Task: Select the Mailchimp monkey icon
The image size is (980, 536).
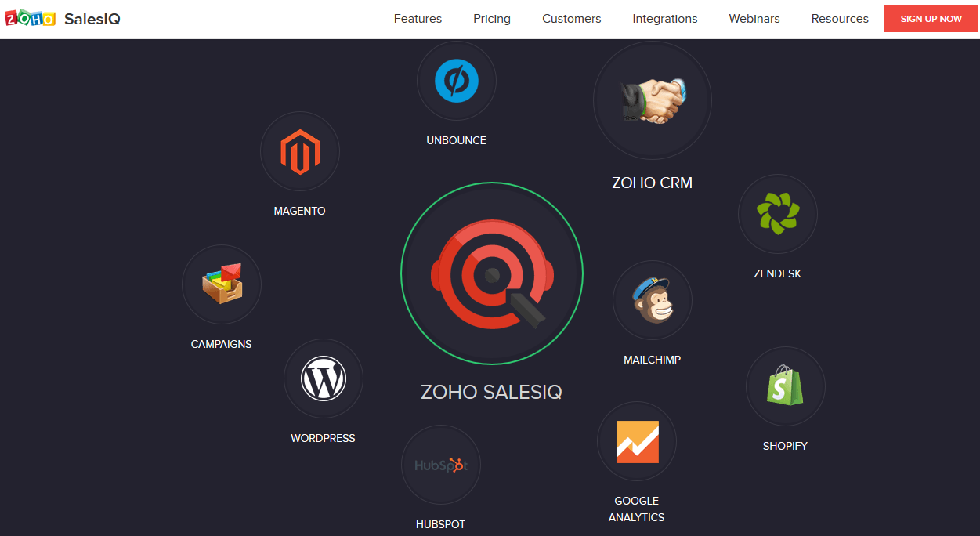Action: pos(653,300)
